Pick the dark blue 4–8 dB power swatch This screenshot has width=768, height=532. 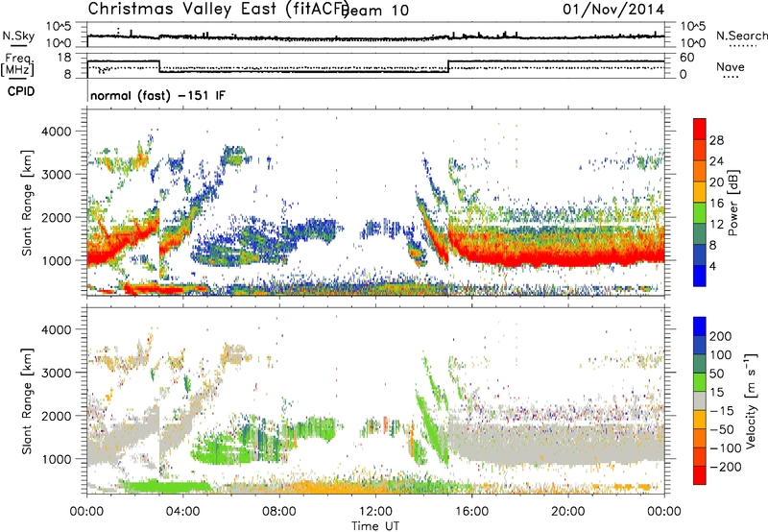coord(700,255)
